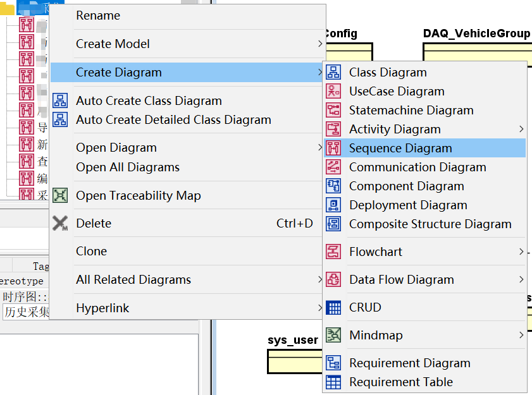Expand the Data Flow Diagram submenu arrow

521,280
